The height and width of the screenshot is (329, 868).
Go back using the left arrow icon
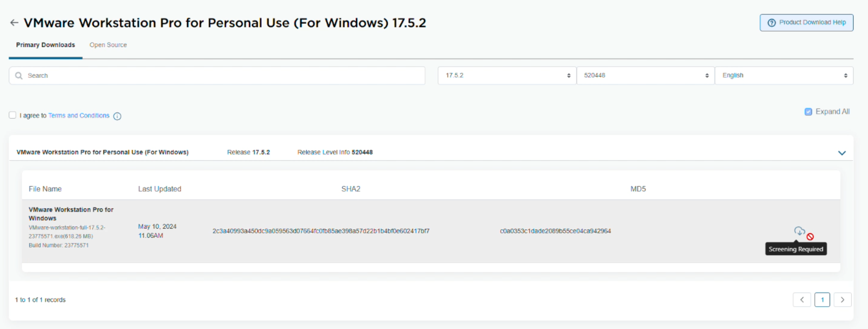point(14,23)
